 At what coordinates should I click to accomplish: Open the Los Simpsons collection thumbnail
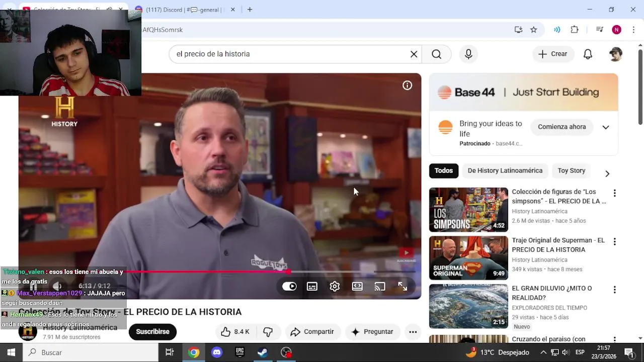click(468, 210)
